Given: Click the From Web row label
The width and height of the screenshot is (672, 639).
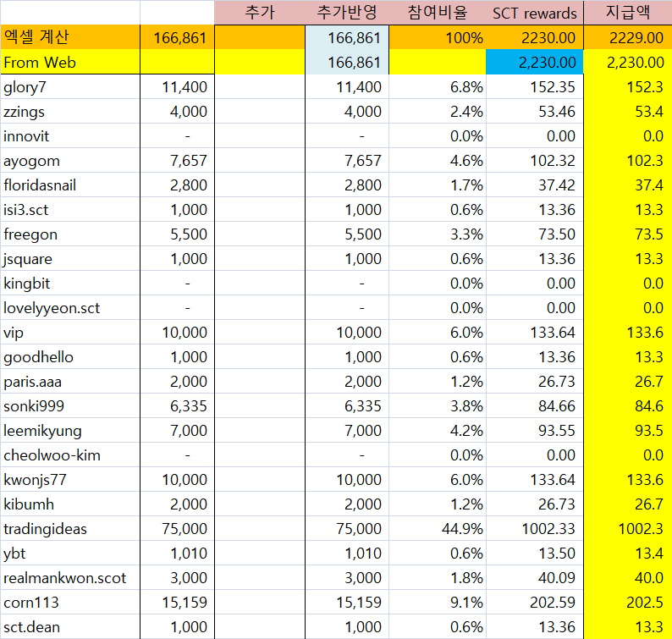Looking at the screenshot, I should (x=70, y=62).
